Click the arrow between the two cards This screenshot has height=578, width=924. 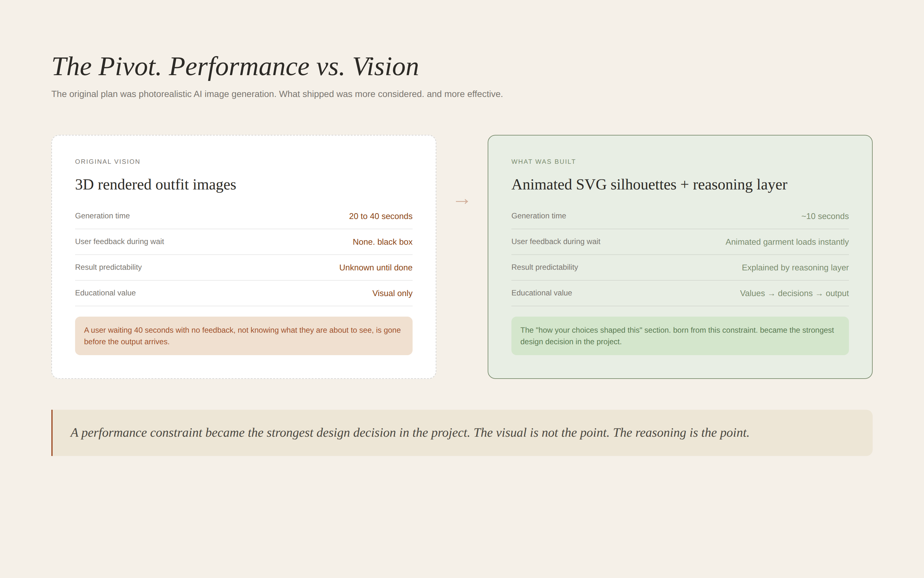(x=462, y=201)
